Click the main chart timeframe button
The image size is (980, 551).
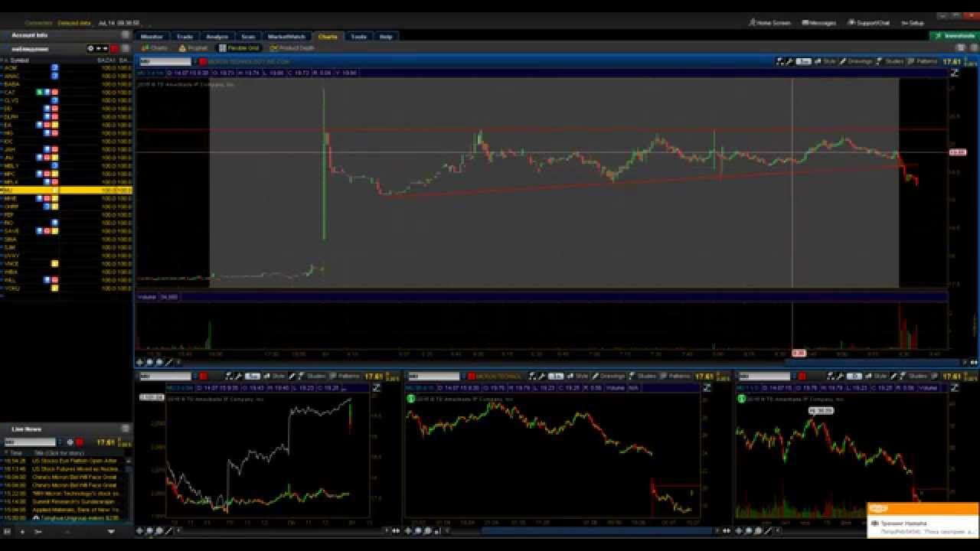coord(803,61)
